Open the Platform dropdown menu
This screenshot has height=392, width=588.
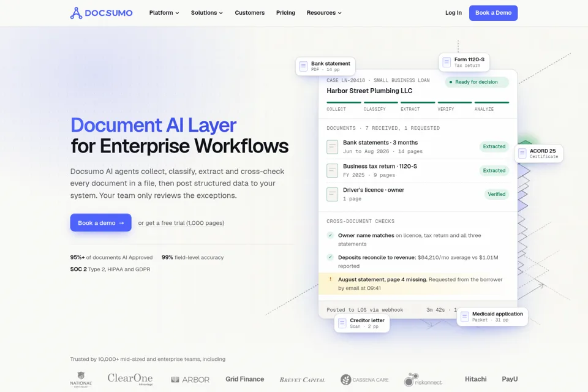click(164, 13)
